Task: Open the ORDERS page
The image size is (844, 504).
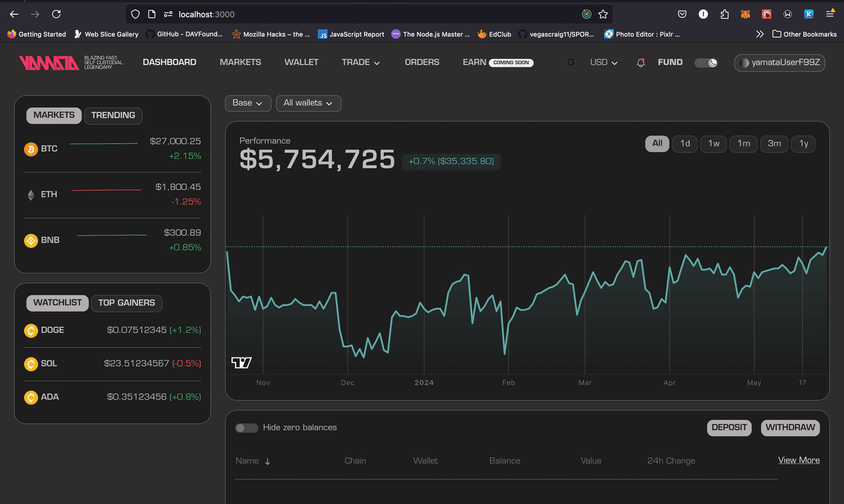Action: tap(422, 62)
